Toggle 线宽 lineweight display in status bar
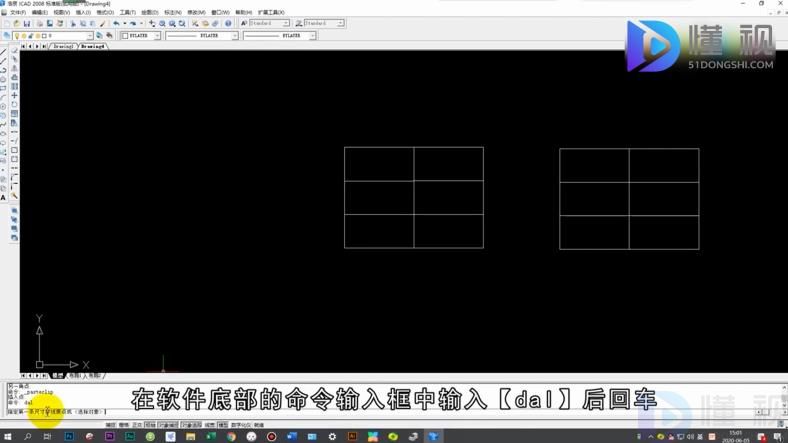Image resolution: width=788 pixels, height=443 pixels. [210, 425]
